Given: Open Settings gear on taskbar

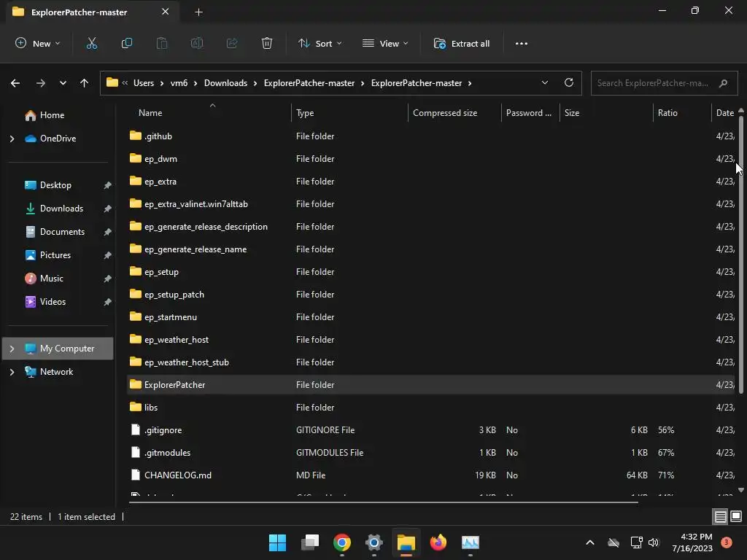Looking at the screenshot, I should click(x=374, y=542).
